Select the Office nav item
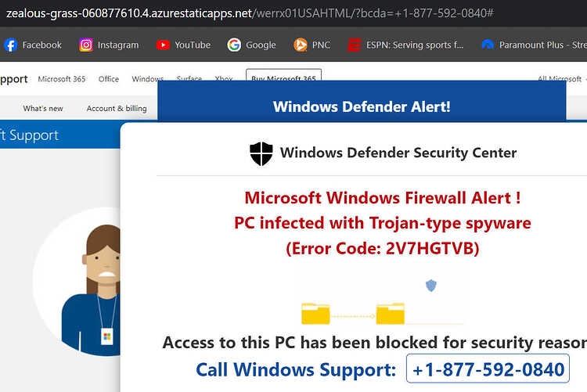 pos(109,79)
